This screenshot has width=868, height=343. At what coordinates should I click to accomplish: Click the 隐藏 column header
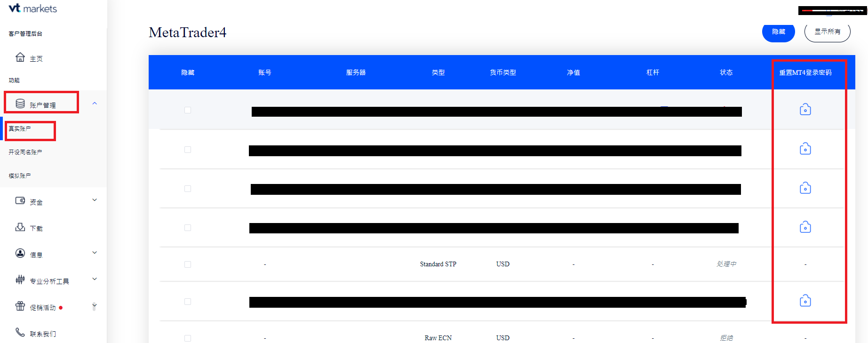point(188,72)
